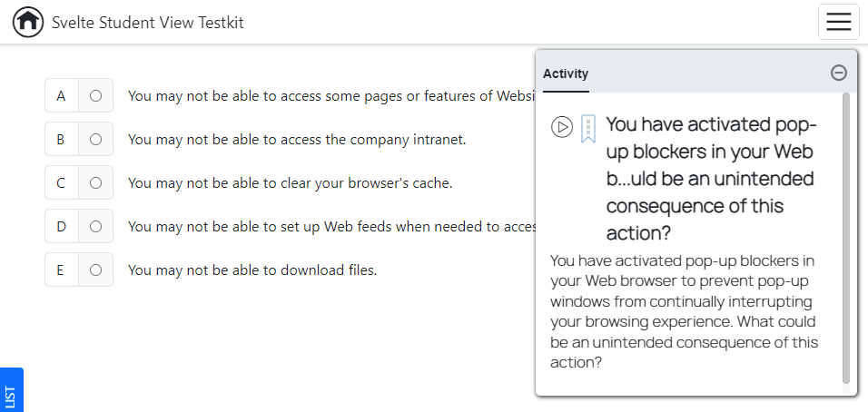The width and height of the screenshot is (868, 412).
Task: Click the letter C option label
Action: click(x=62, y=182)
